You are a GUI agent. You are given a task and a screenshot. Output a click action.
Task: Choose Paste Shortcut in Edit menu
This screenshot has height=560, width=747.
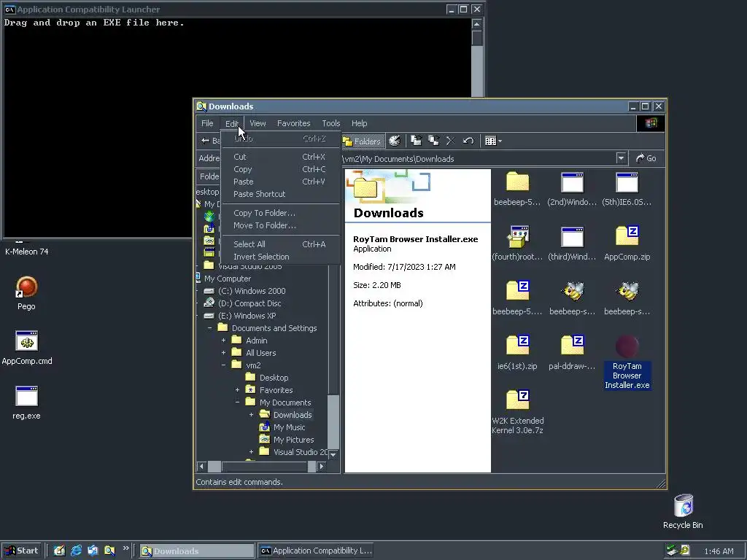coord(280,194)
